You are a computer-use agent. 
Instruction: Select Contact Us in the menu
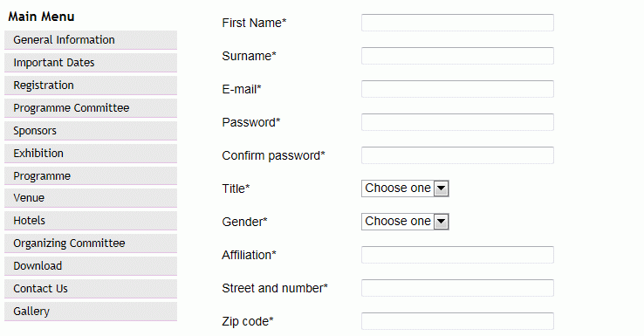coord(91,288)
